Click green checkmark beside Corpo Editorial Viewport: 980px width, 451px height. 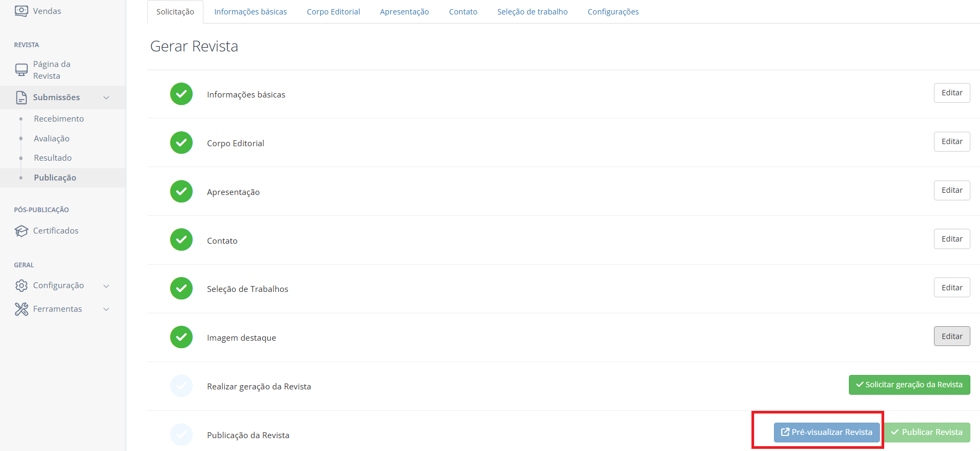coord(181,142)
